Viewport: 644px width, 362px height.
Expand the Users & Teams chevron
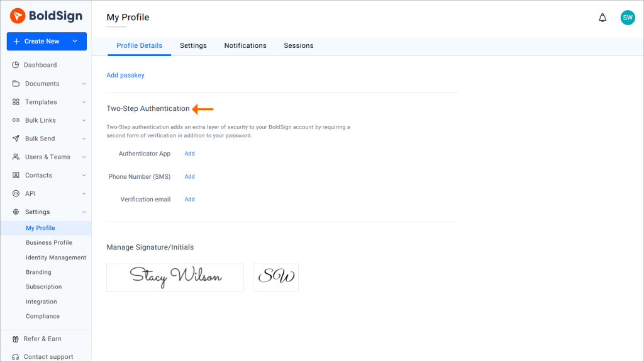(x=84, y=157)
